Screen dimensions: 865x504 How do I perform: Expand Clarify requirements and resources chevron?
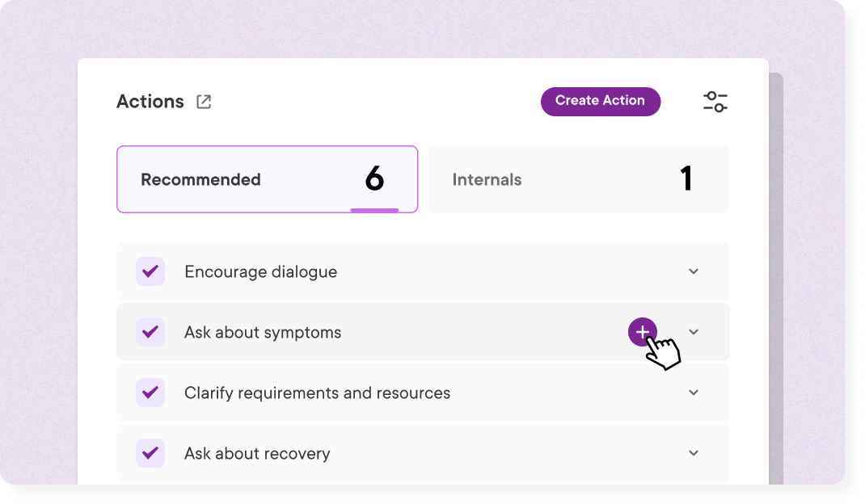click(x=694, y=393)
